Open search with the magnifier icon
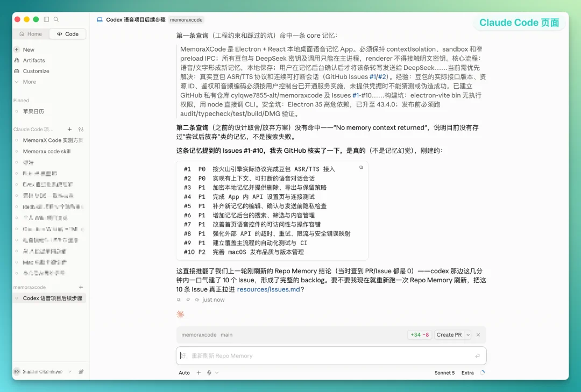 point(56,19)
